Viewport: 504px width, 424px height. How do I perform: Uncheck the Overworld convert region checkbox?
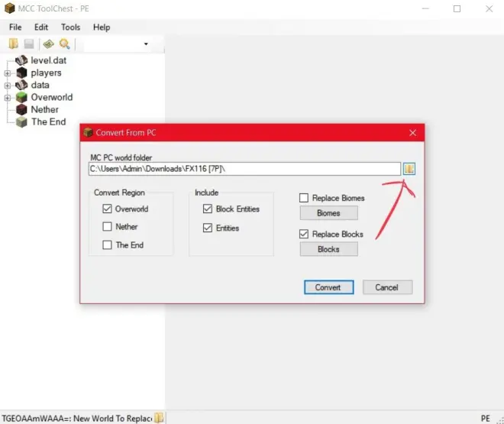coord(107,209)
